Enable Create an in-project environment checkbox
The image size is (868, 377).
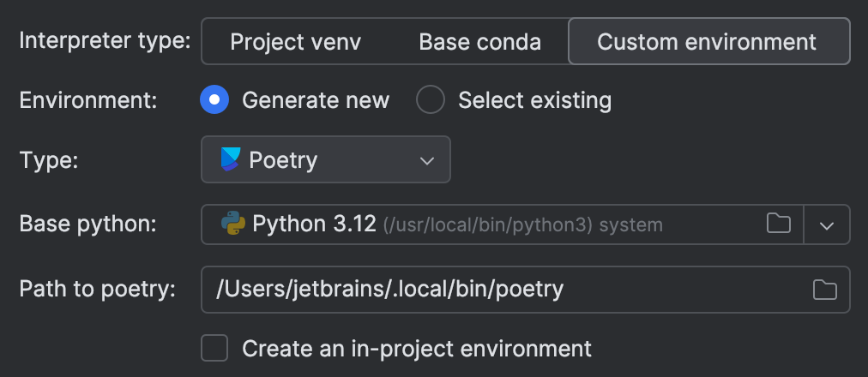point(214,349)
